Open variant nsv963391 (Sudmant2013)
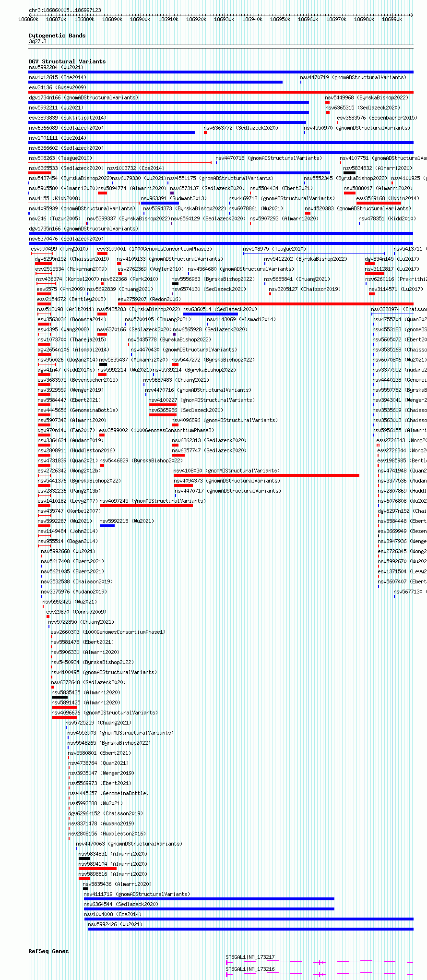Screen dimensions: 427x980 (x=174, y=198)
